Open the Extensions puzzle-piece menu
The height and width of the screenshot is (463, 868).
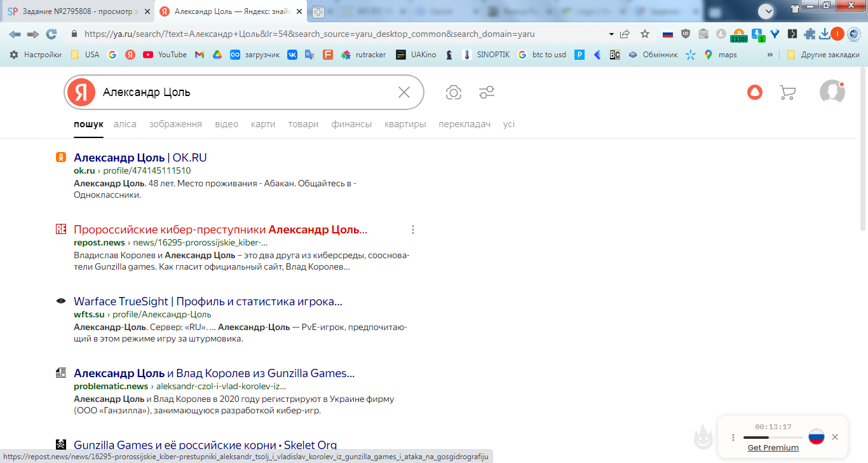[810, 34]
